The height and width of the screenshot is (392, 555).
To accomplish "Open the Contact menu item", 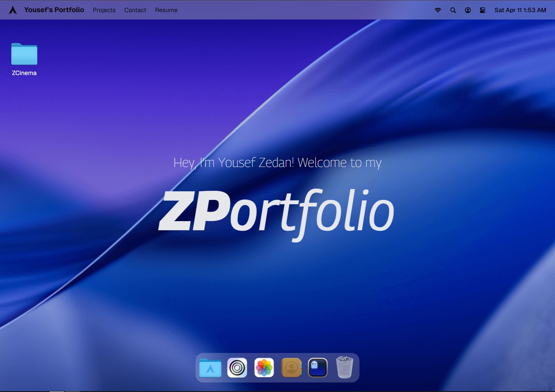I will point(135,10).
